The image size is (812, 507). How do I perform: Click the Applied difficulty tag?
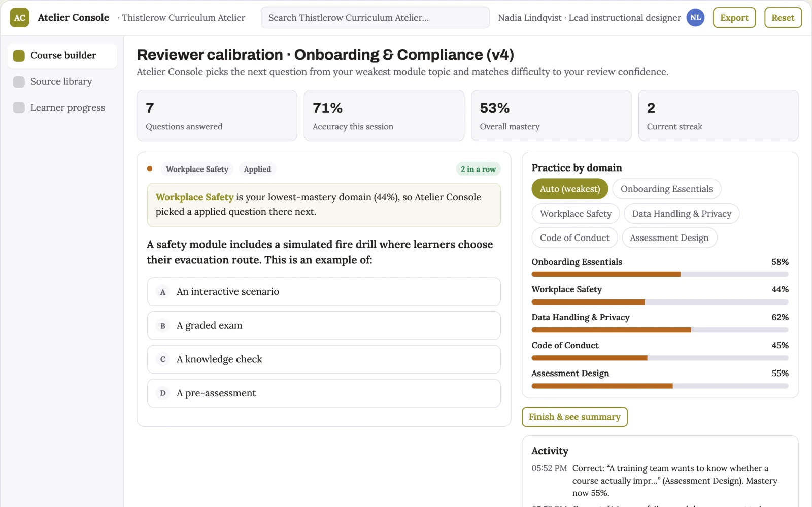[x=257, y=170]
